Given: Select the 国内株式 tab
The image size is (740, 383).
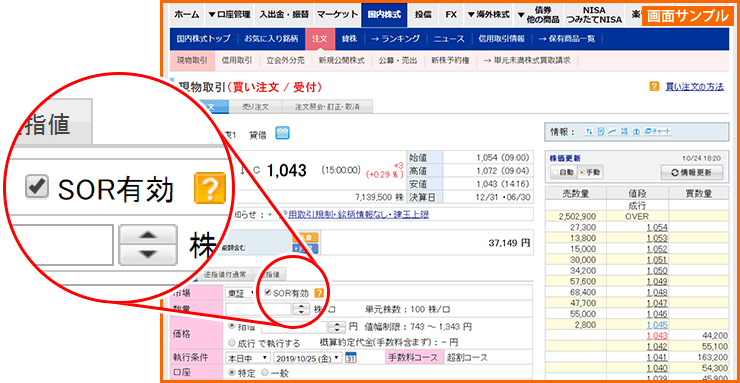Looking at the screenshot, I should pos(384,14).
